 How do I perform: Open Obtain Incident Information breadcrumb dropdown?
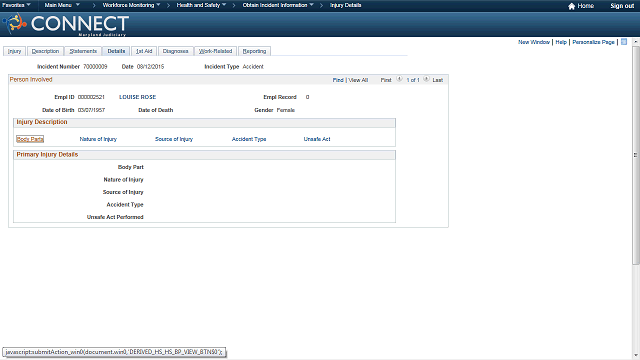coord(278,5)
